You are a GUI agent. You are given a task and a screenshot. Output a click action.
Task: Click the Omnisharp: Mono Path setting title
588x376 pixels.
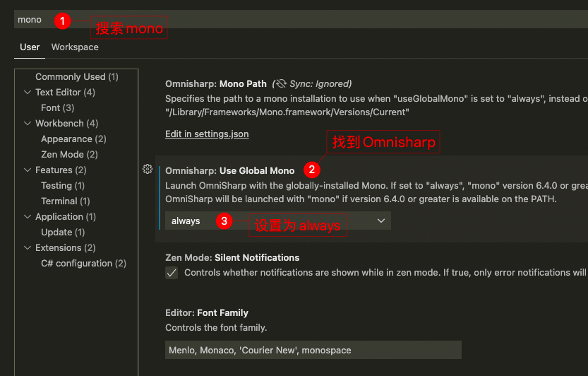click(x=216, y=83)
